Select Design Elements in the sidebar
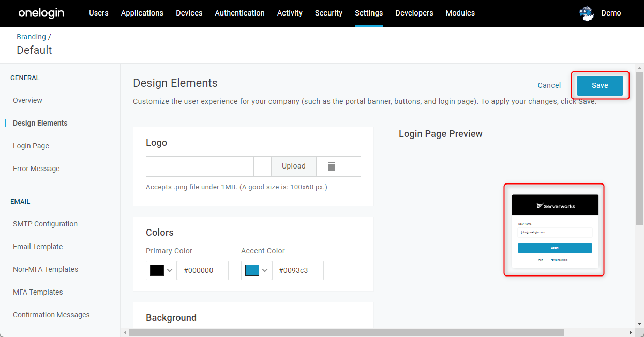 pyautogui.click(x=40, y=123)
